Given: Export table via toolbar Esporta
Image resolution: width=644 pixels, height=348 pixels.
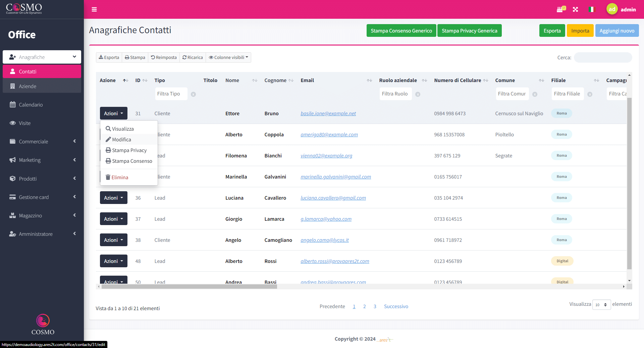Looking at the screenshot, I should coord(109,57).
